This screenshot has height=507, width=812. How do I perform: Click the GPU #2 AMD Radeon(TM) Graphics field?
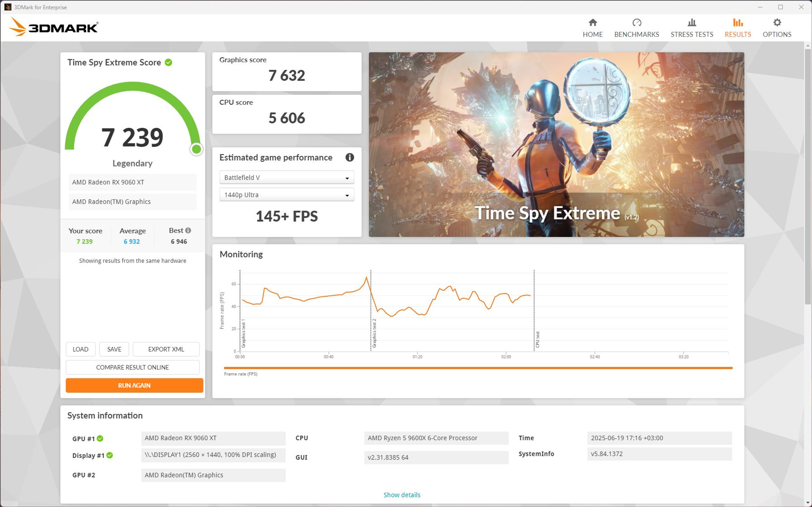(x=213, y=475)
